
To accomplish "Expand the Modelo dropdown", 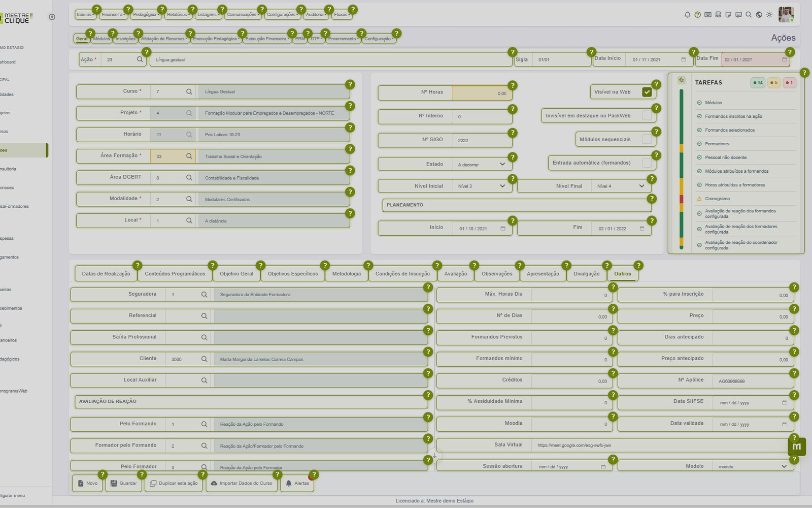I will 753,466.
